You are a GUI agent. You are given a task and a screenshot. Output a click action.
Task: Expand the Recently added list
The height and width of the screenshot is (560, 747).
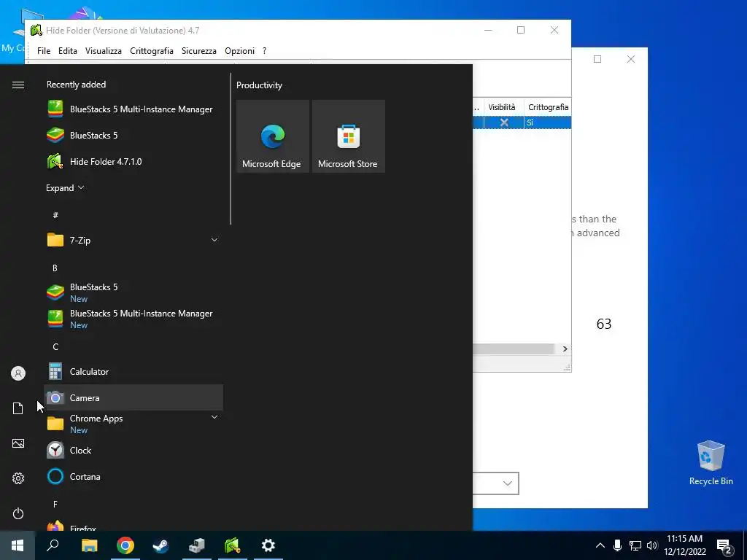[65, 187]
